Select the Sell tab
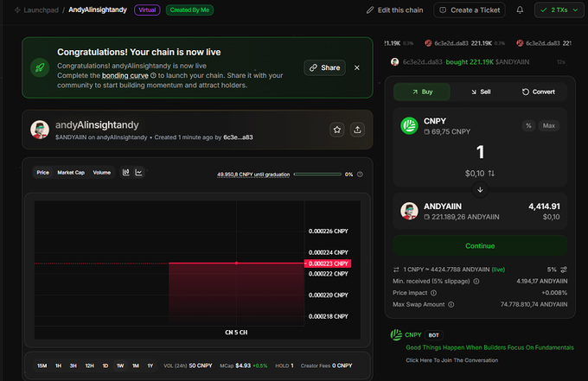 tap(481, 92)
